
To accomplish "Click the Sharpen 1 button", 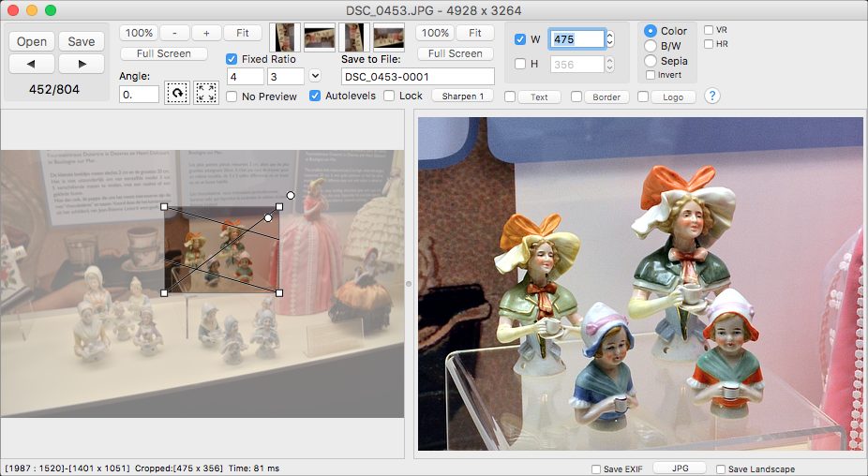I will pos(463,97).
